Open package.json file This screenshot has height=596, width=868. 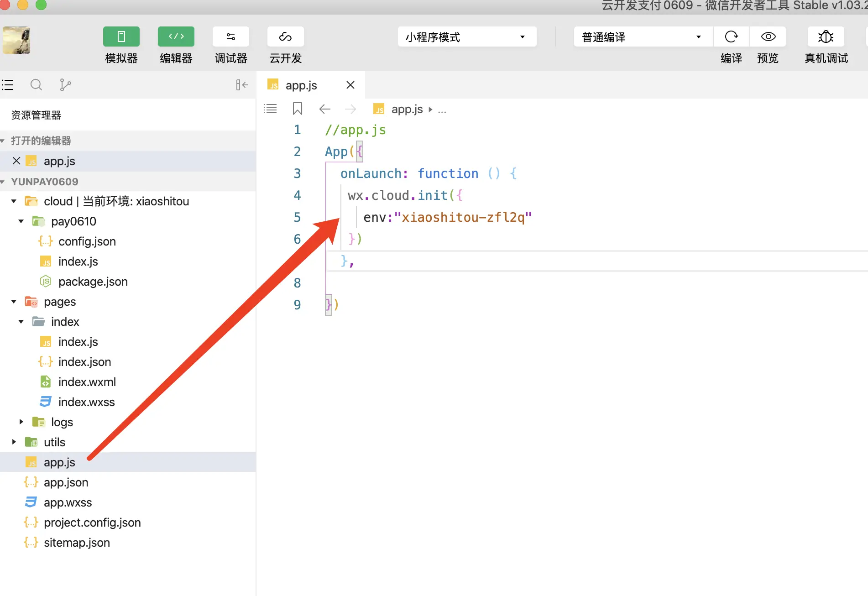click(128, 282)
